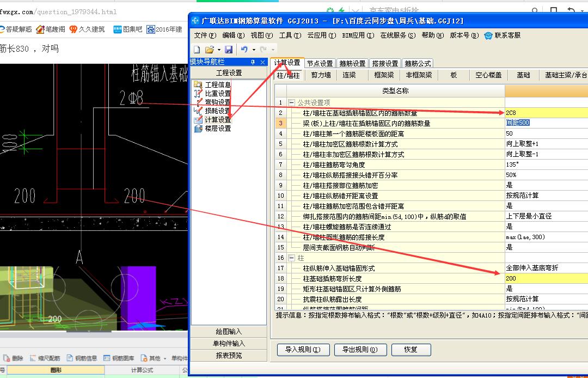Viewport: 588px width, 378px height.
Task: Click the 联系客服 customer service icon
Action: pos(488,35)
